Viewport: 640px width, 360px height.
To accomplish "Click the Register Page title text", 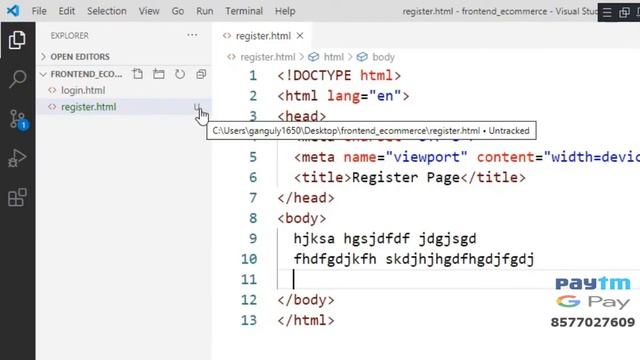I will pyautogui.click(x=406, y=178).
